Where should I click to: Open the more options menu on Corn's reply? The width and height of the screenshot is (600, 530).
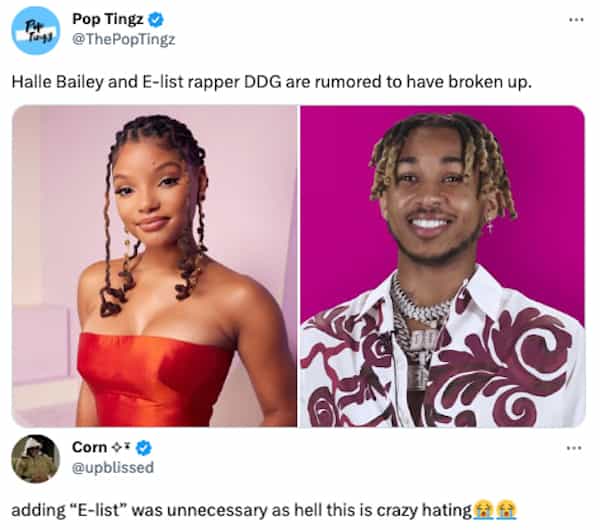[x=574, y=448]
